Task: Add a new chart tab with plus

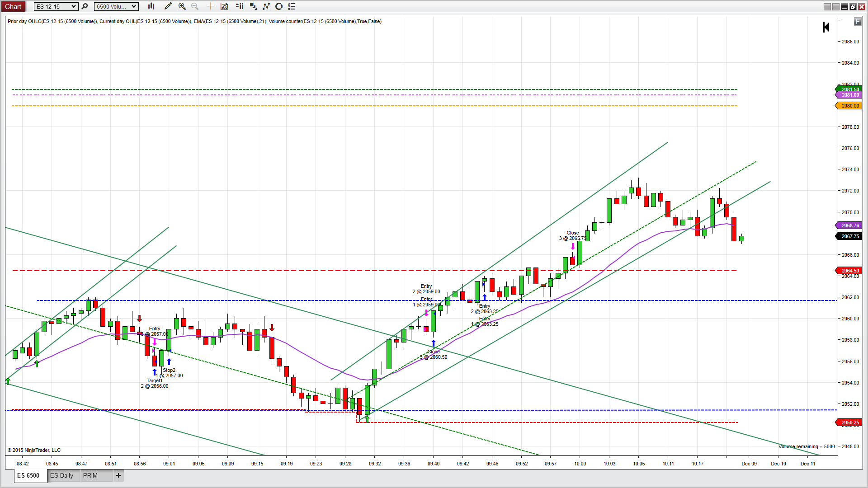Action: (x=118, y=475)
